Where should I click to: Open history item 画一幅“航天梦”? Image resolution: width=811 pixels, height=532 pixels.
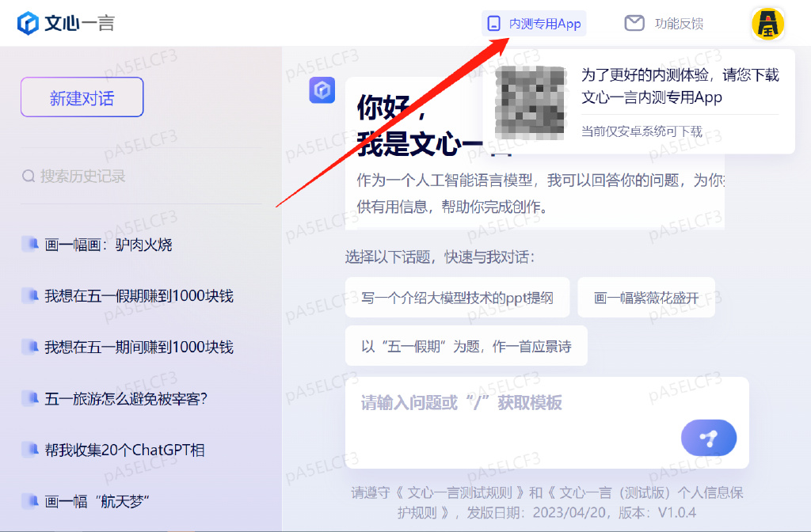click(x=97, y=501)
